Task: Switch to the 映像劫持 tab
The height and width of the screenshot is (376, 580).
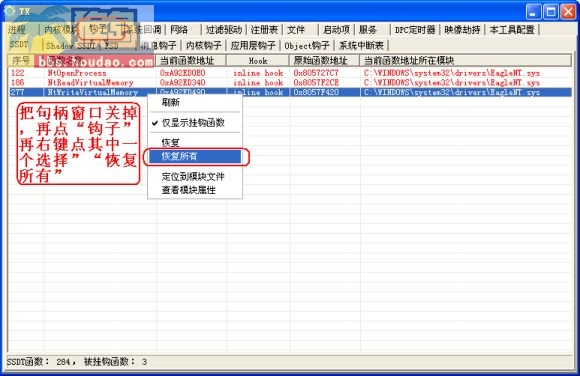Action: [x=462, y=30]
